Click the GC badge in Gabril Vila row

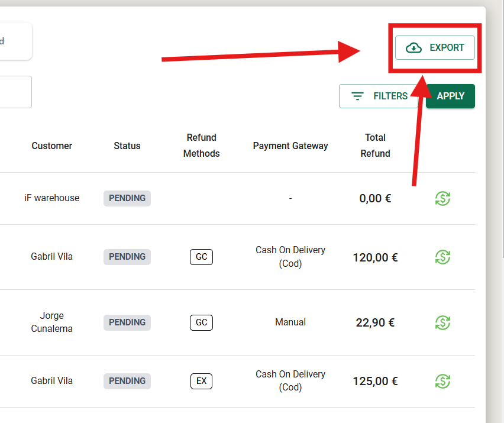click(202, 257)
